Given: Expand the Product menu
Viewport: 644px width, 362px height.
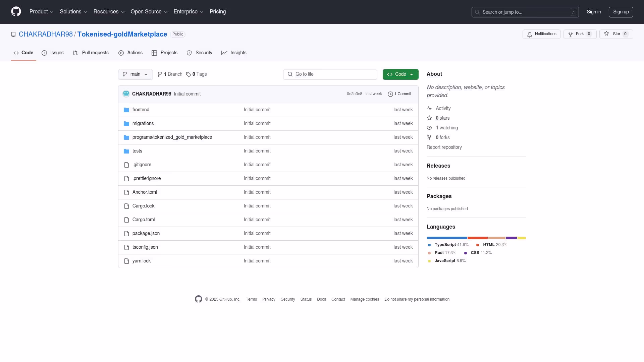Looking at the screenshot, I should (41, 12).
